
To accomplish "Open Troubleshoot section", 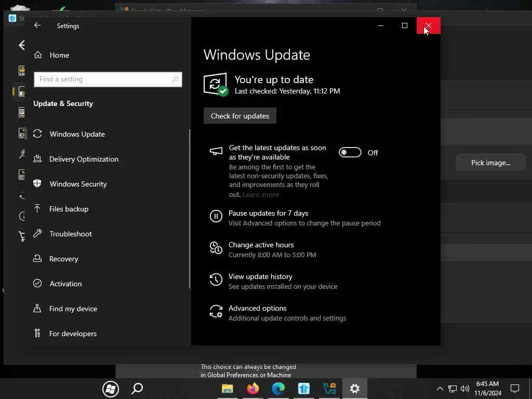I will 71,234.
